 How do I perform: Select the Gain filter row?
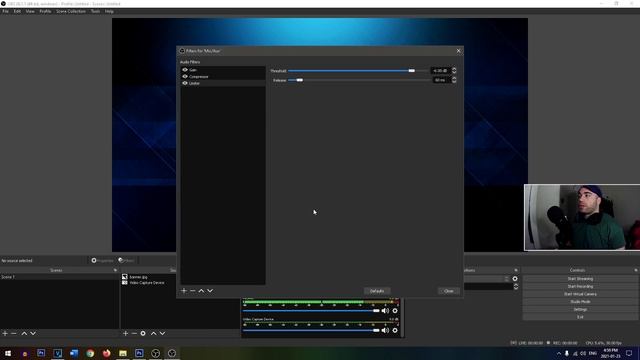[223, 70]
